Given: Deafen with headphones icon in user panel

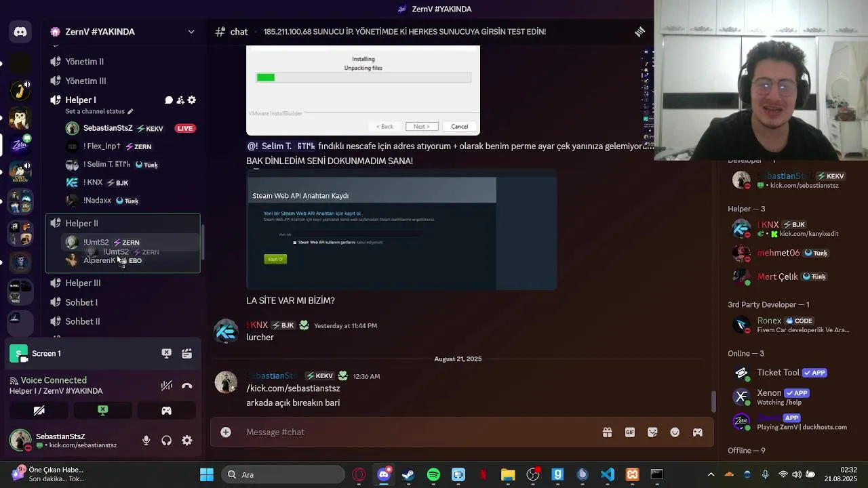Looking at the screenshot, I should point(167,441).
